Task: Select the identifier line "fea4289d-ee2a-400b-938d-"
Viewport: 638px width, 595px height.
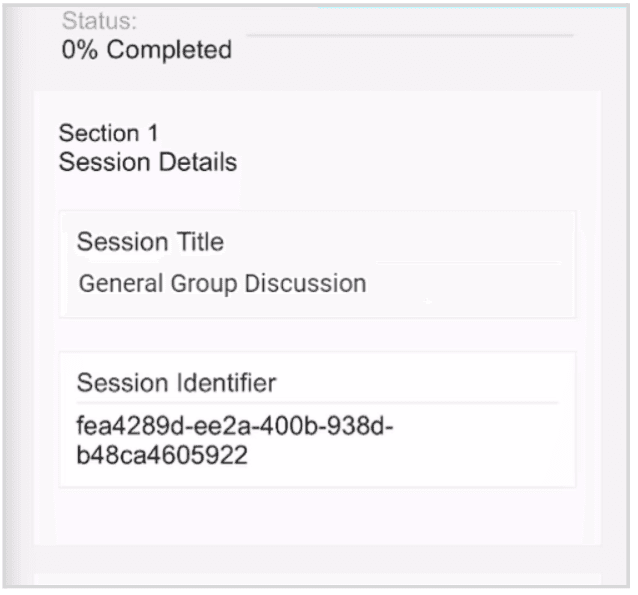Action: tap(235, 426)
